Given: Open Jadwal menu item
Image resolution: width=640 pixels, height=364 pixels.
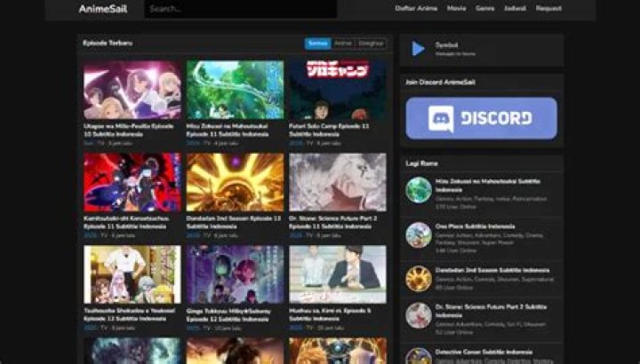Looking at the screenshot, I should [x=515, y=8].
